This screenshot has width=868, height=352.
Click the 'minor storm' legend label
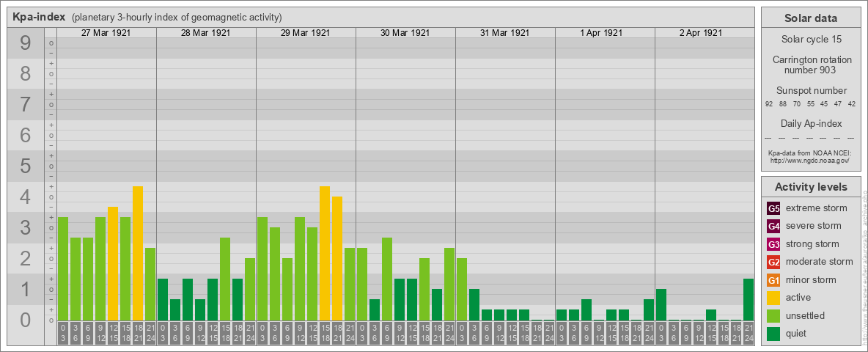point(811,280)
